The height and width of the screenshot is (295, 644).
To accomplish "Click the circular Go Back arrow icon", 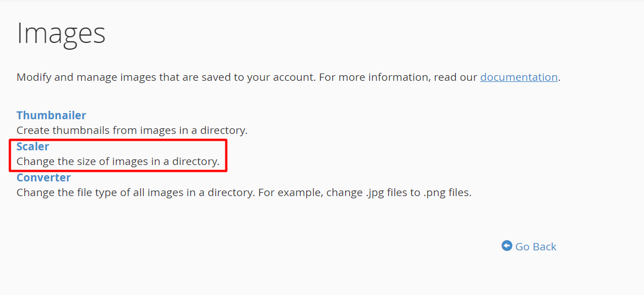I will click(507, 246).
